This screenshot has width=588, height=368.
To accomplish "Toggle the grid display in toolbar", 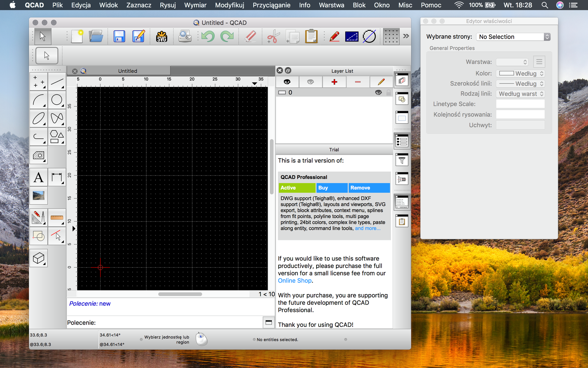I will [x=391, y=36].
